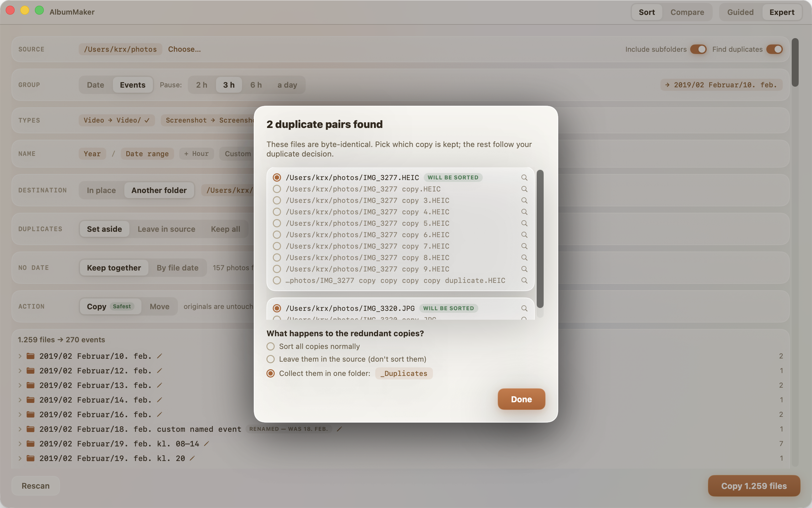Select Move action
This screenshot has width=812, height=508.
[x=159, y=306]
